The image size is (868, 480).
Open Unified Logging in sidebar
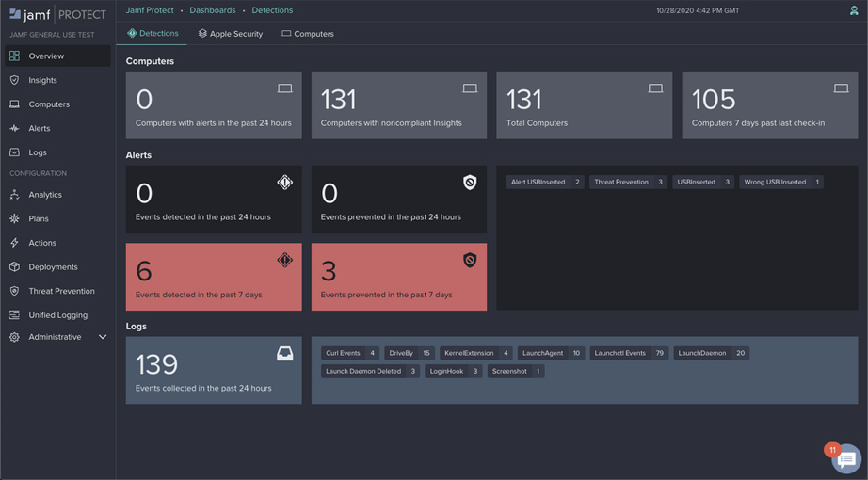(57, 315)
